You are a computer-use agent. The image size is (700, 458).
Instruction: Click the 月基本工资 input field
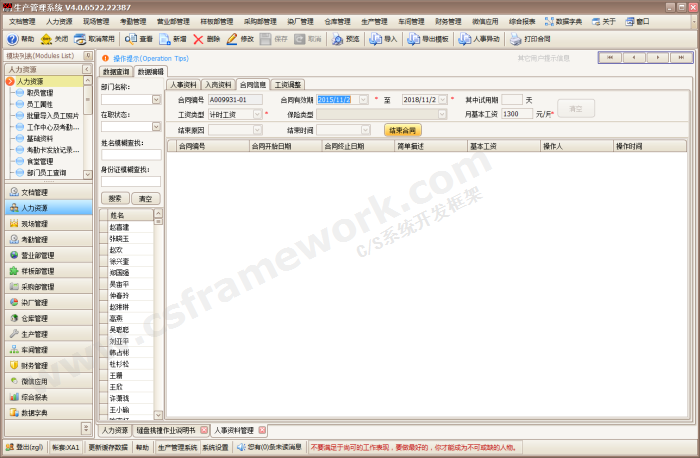[516, 114]
